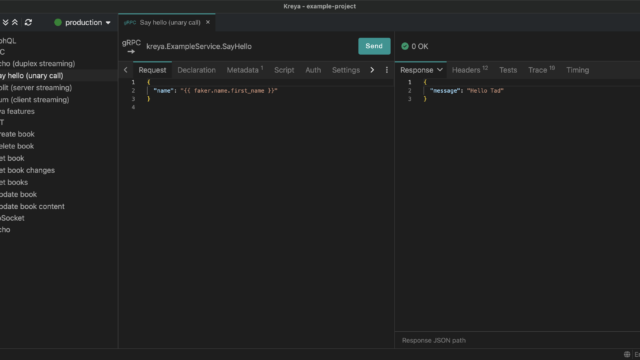Collapse all items with double-up chevron icon
The image size is (640, 360).
15,22
